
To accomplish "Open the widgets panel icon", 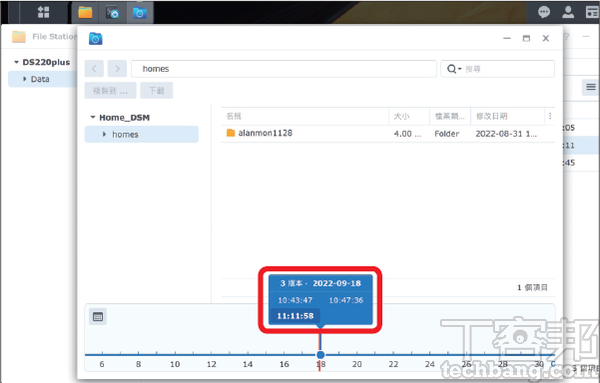I will click(592, 12).
